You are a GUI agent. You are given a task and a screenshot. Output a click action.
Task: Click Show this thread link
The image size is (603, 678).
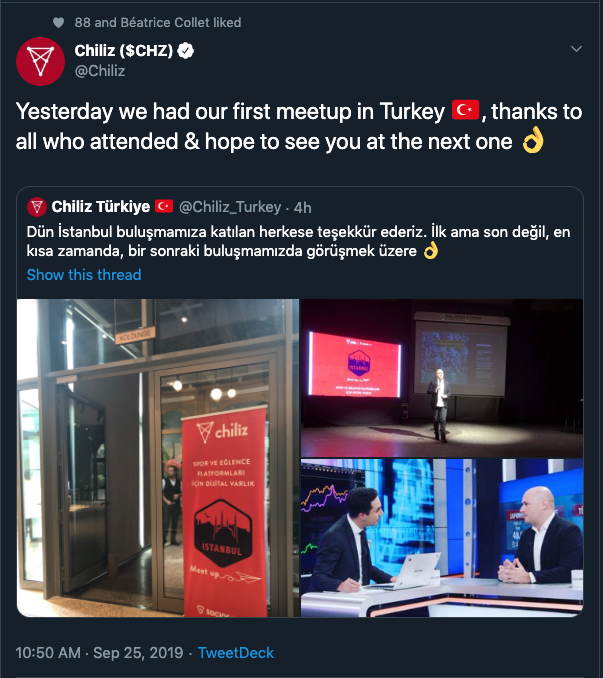(x=84, y=275)
